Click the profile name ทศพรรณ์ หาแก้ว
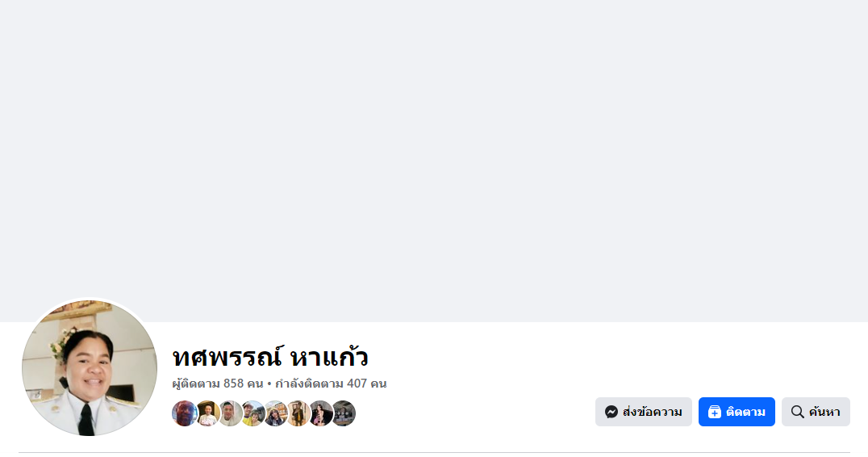Viewport: 868px width, 457px height. coord(270,357)
